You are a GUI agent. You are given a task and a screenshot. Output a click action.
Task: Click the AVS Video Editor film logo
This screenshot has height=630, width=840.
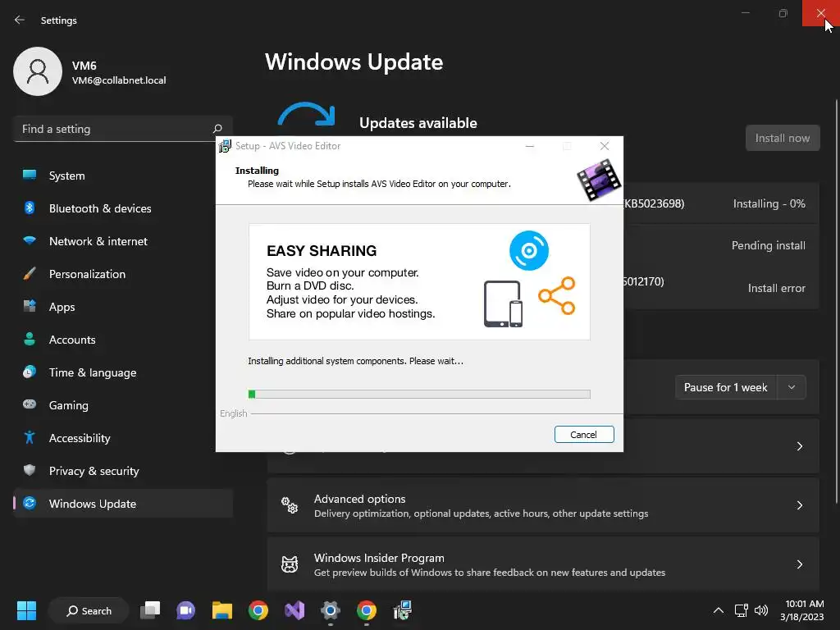point(598,180)
